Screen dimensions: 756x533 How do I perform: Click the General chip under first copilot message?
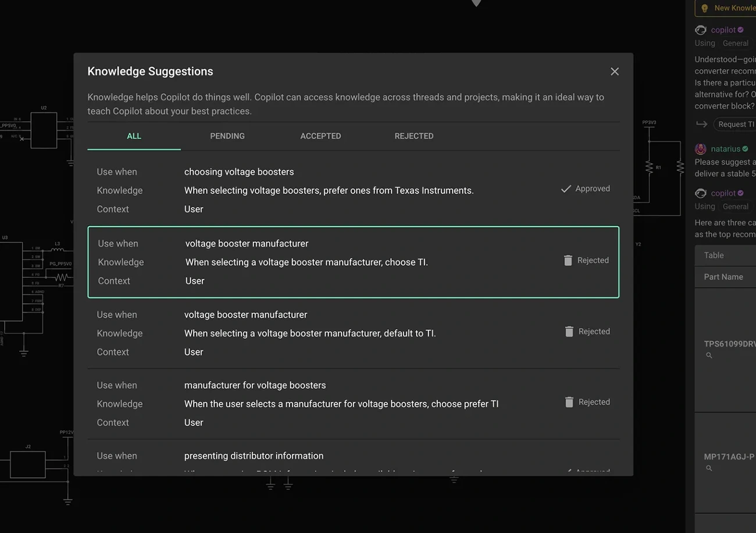(x=735, y=44)
